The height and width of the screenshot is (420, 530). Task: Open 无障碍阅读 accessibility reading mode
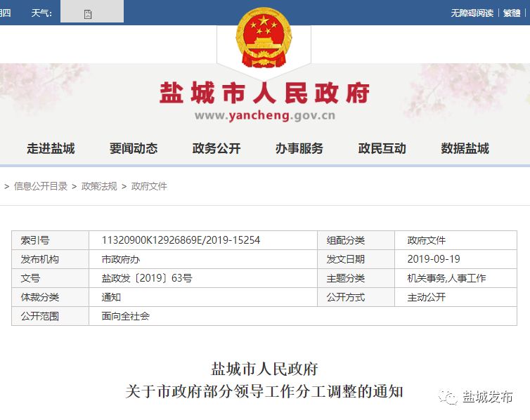pos(472,13)
